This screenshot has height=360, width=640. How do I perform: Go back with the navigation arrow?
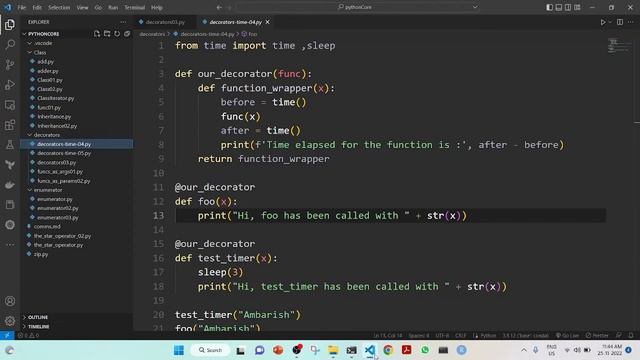click(219, 7)
